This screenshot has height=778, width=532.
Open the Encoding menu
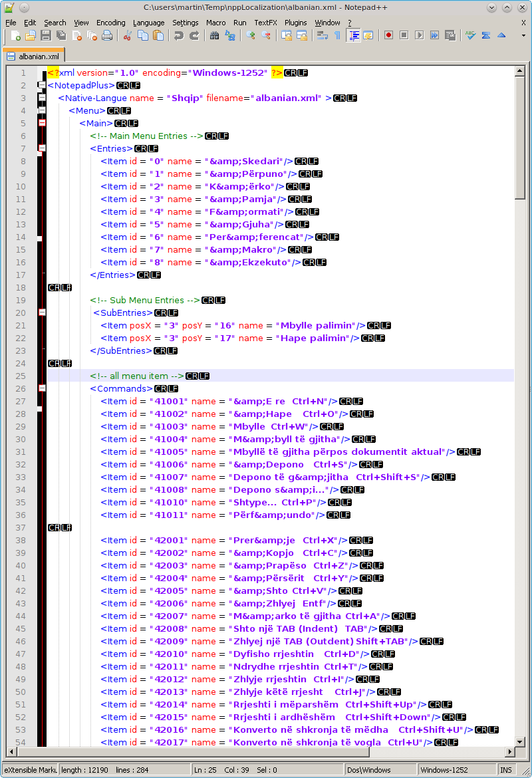(110, 23)
